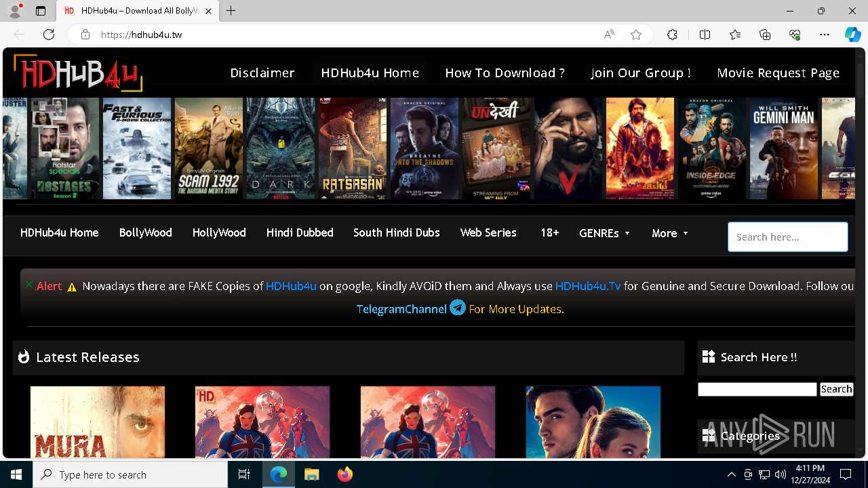Viewport: 868px width, 488px height.
Task: Select HDHub4u Home in category bar
Action: tap(60, 232)
